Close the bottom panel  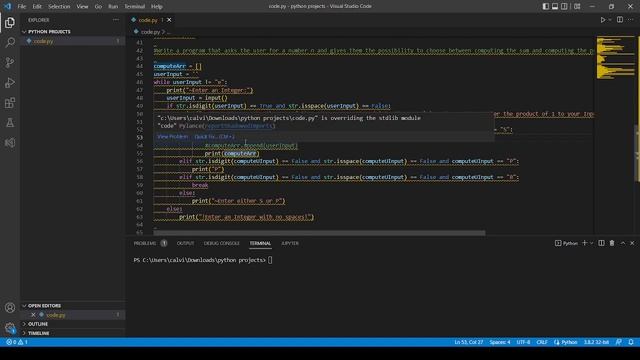coord(632,243)
